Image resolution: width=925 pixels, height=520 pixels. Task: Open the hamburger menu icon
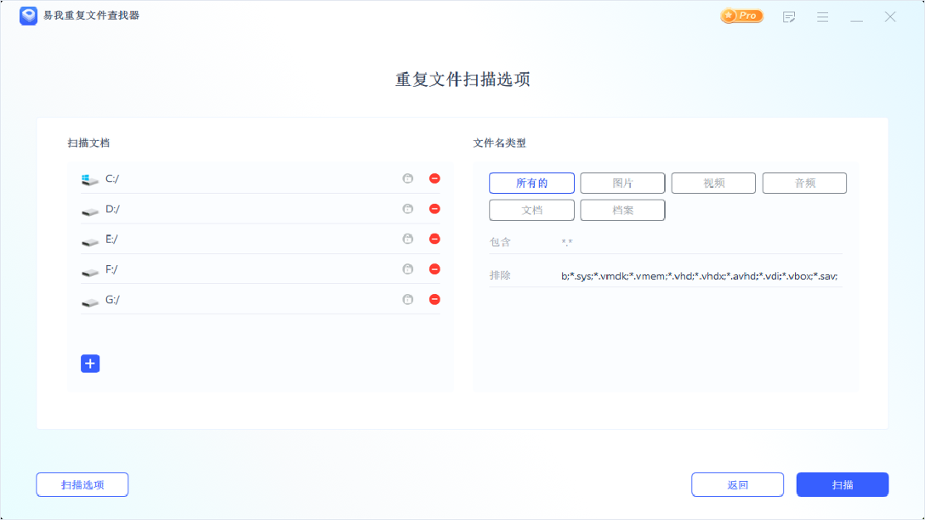(822, 17)
